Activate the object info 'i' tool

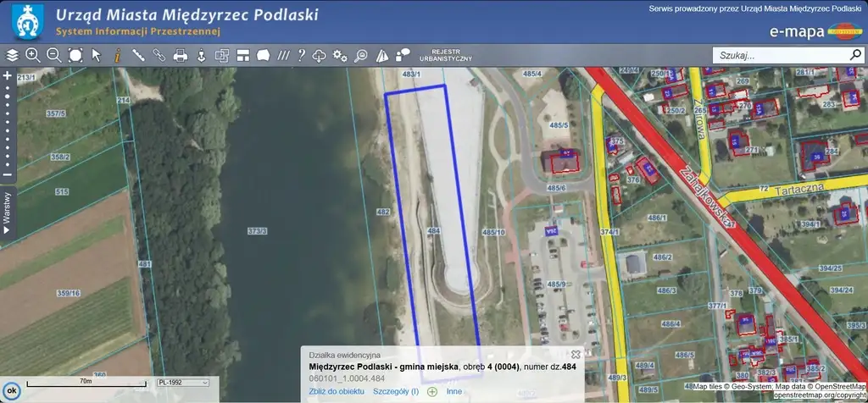pyautogui.click(x=117, y=55)
